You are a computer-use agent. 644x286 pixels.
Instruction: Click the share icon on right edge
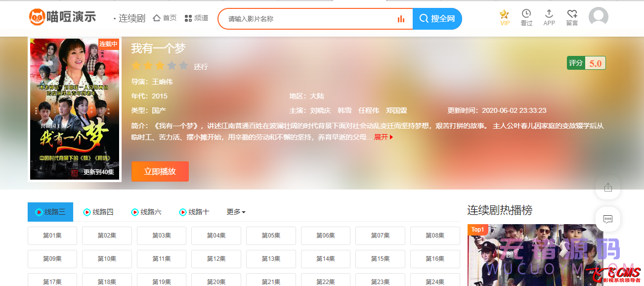point(607,187)
